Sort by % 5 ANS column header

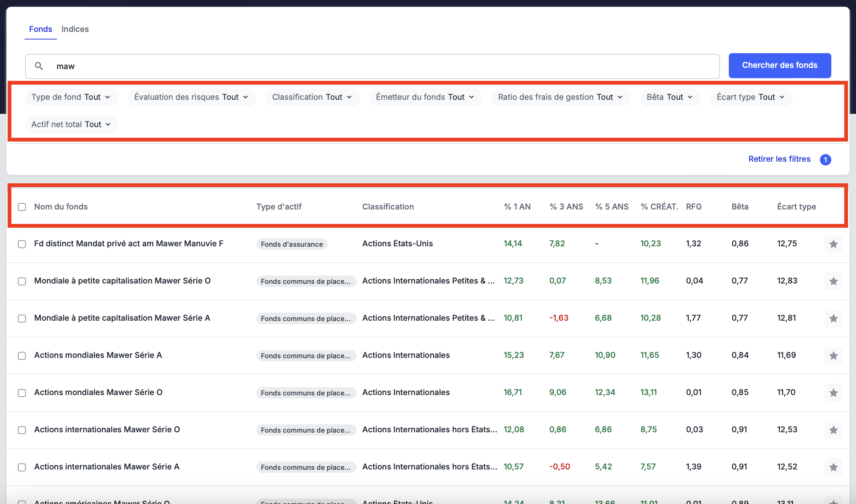click(x=612, y=207)
